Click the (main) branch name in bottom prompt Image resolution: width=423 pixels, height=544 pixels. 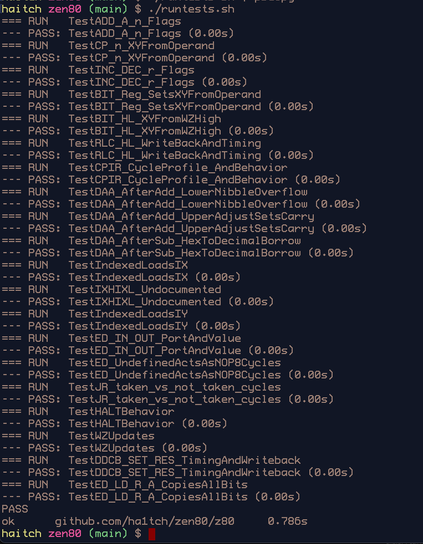point(108,534)
